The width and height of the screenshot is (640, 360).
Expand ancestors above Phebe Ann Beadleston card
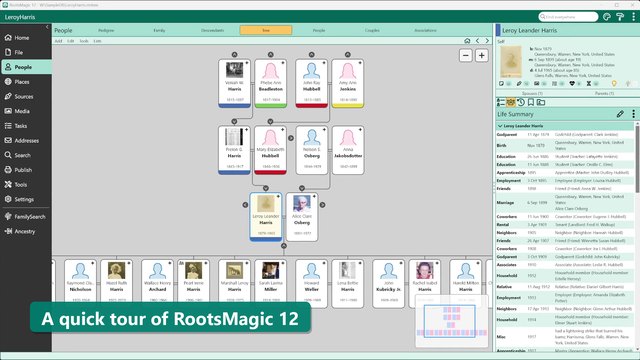(x=271, y=55)
